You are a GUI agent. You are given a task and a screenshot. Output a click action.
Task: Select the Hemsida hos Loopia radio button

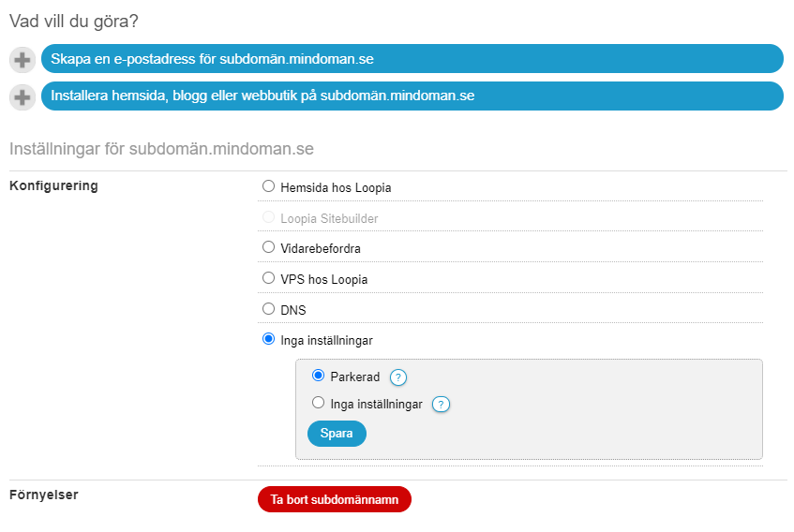pos(268,186)
